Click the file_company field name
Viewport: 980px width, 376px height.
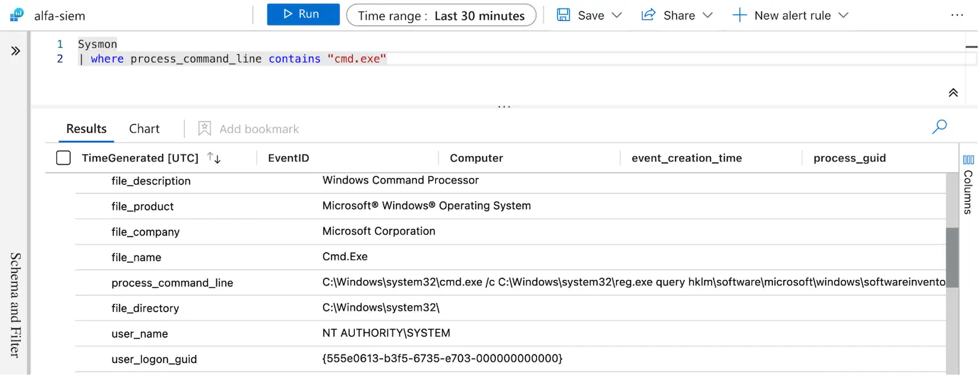pyautogui.click(x=145, y=232)
